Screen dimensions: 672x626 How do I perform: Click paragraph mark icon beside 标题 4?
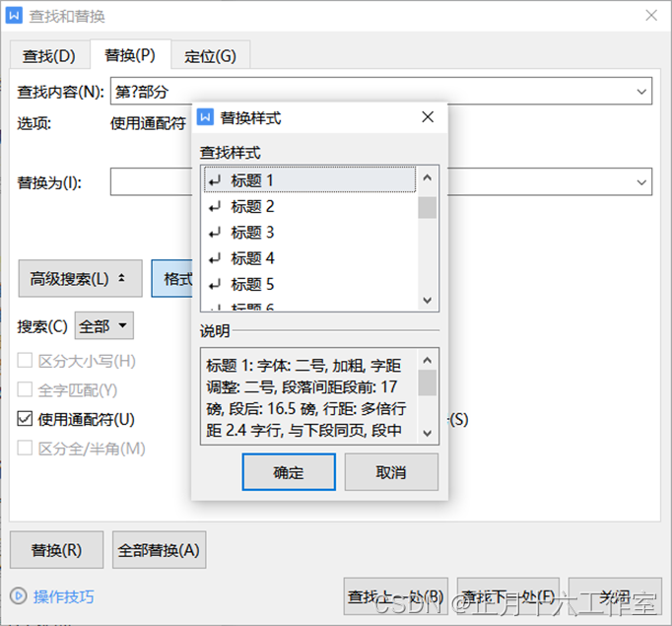[214, 258]
